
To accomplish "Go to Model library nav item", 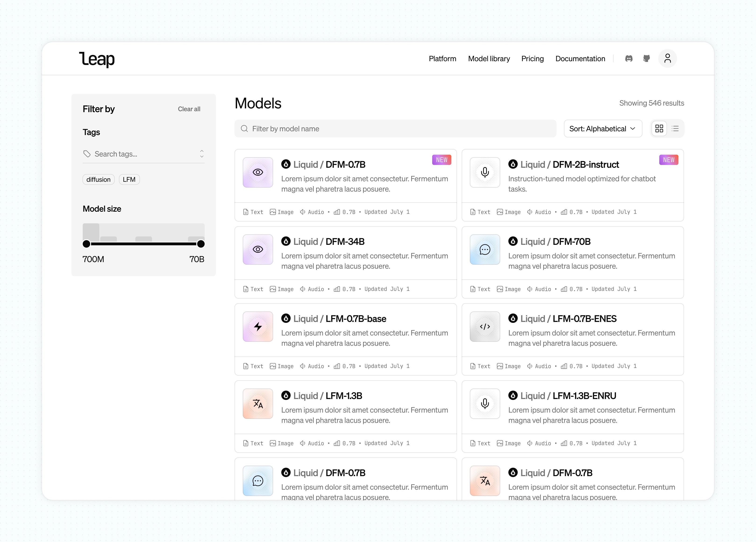I will 489,59.
